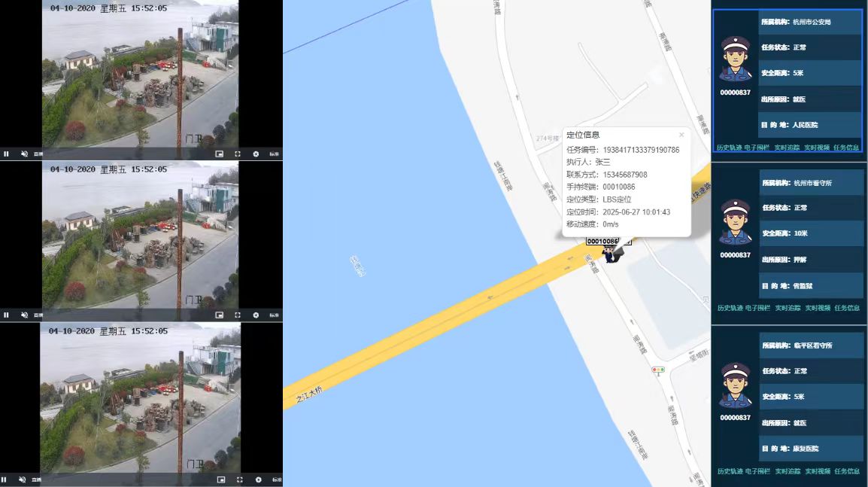Click the officer marker on the map
This screenshot has width=868, height=487.
(611, 254)
